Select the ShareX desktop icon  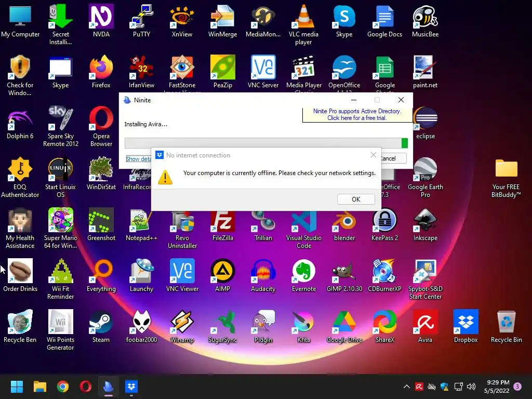click(x=384, y=326)
